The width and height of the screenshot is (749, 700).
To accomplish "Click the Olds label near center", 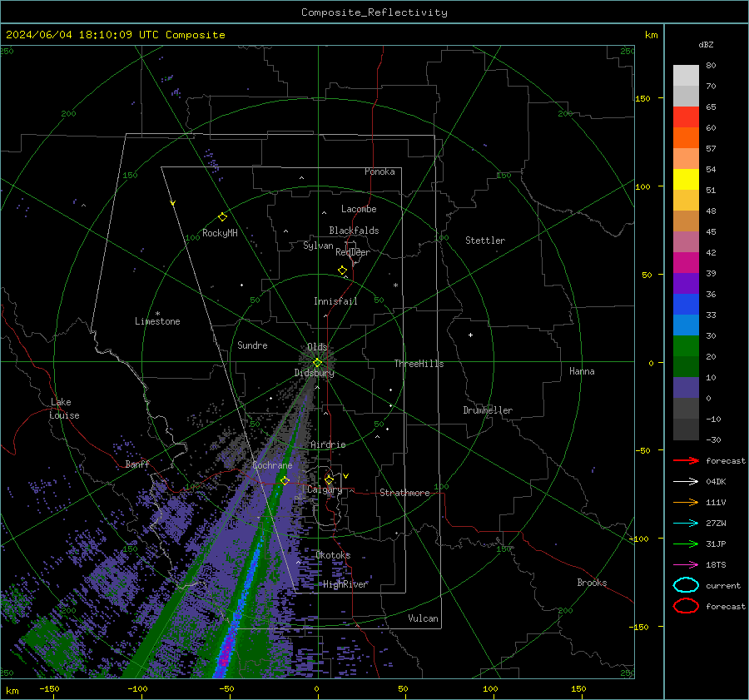I will (317, 347).
